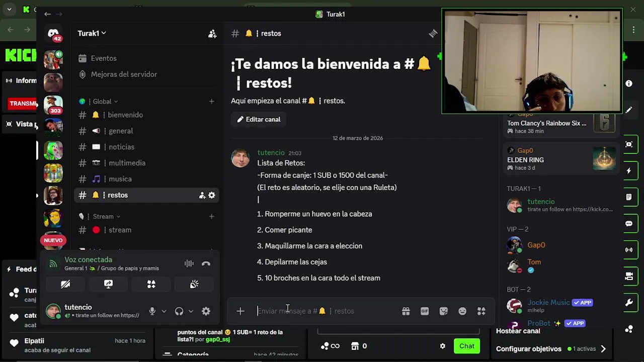Open Discord direct messages home icon
The image size is (644, 362).
click(53, 34)
